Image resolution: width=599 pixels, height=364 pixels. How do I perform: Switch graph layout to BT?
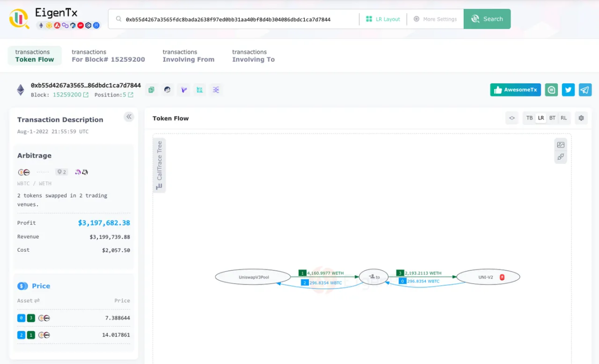pyautogui.click(x=552, y=118)
